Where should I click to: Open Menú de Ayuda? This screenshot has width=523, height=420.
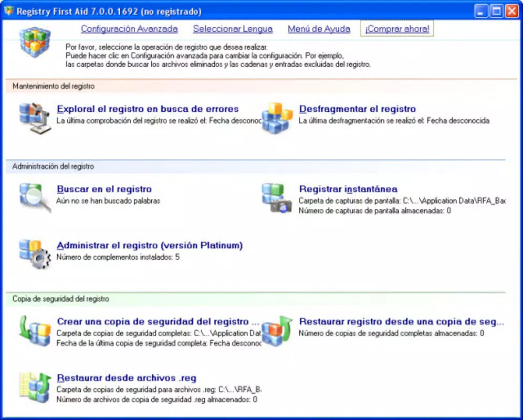click(319, 29)
